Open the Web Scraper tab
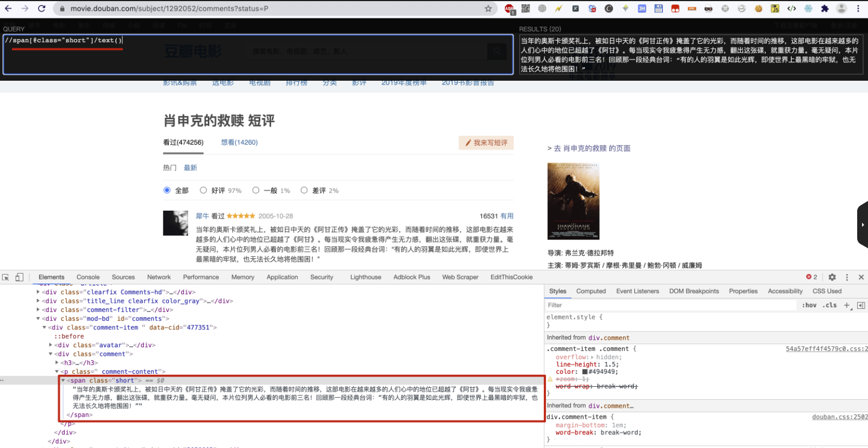The width and height of the screenshot is (868, 448). 461,277
